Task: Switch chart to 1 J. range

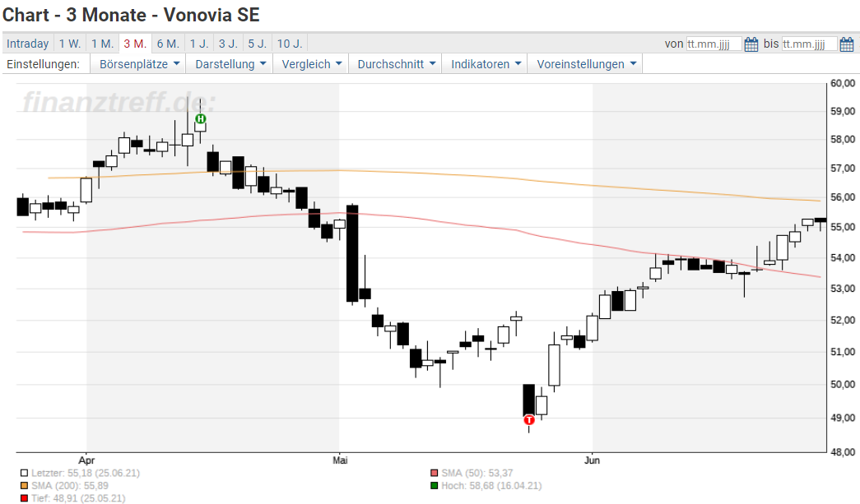Action: point(200,44)
